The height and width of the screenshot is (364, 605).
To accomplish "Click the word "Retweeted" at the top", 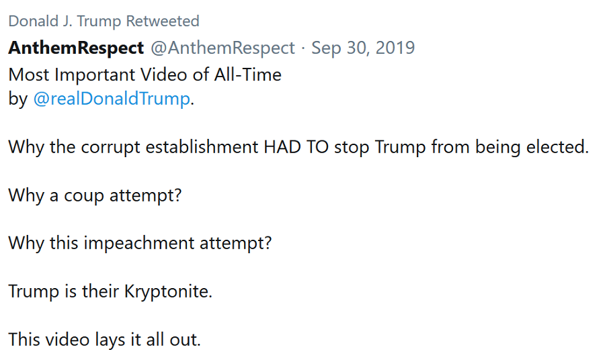I will tap(165, 21).
